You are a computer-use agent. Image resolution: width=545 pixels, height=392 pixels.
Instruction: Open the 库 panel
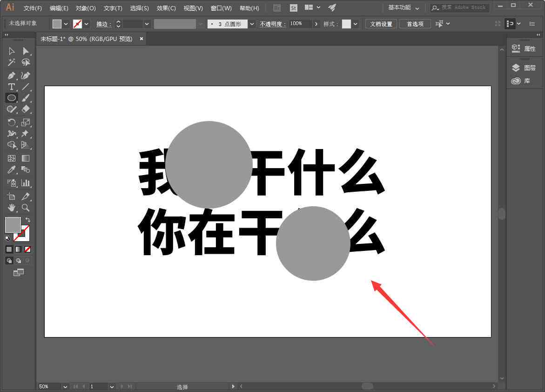521,81
